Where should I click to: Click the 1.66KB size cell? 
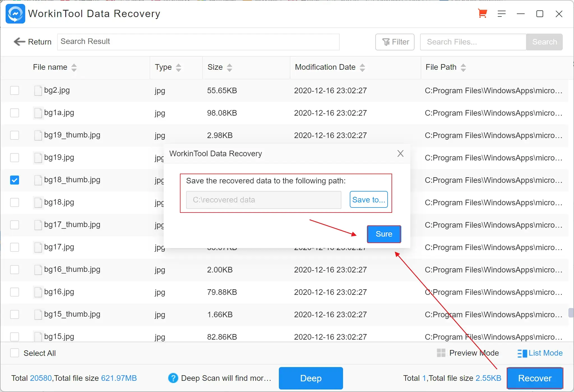coord(220,315)
